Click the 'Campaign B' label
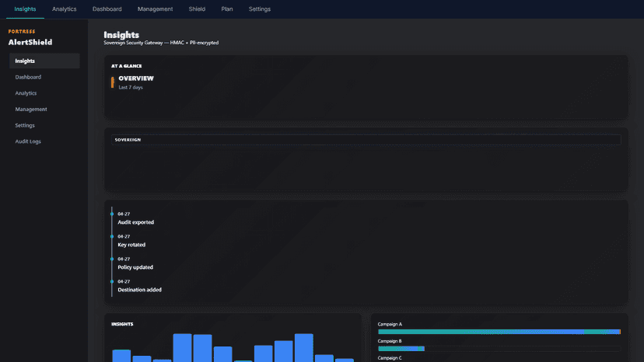 390,341
